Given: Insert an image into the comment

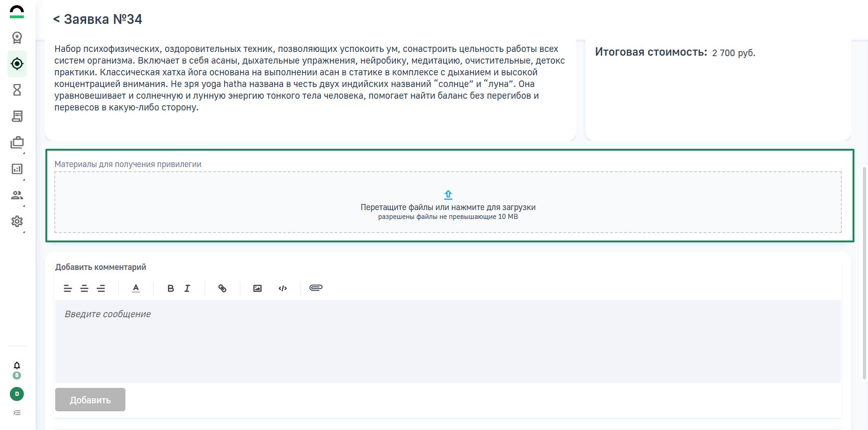Looking at the screenshot, I should pyautogui.click(x=257, y=288).
